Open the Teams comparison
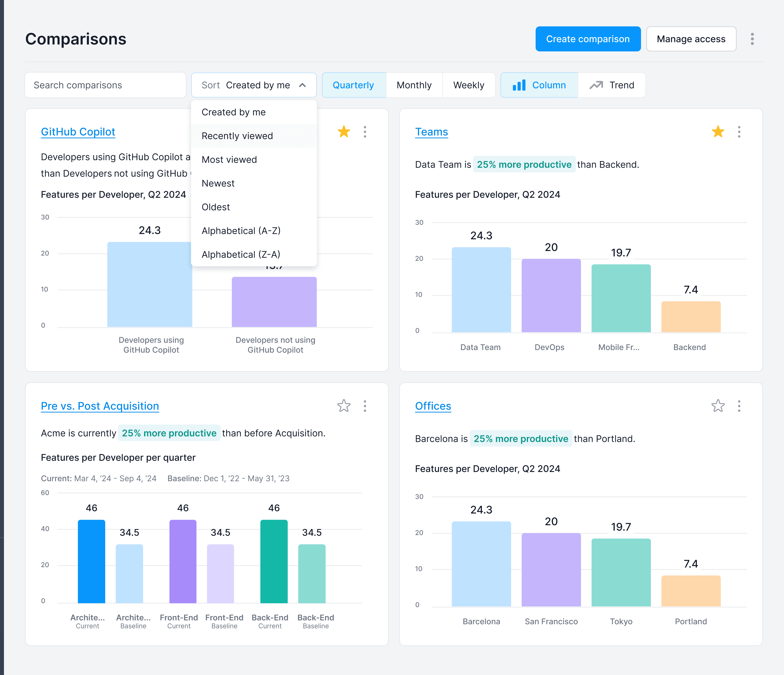Viewport: 784px width, 675px height. point(431,132)
